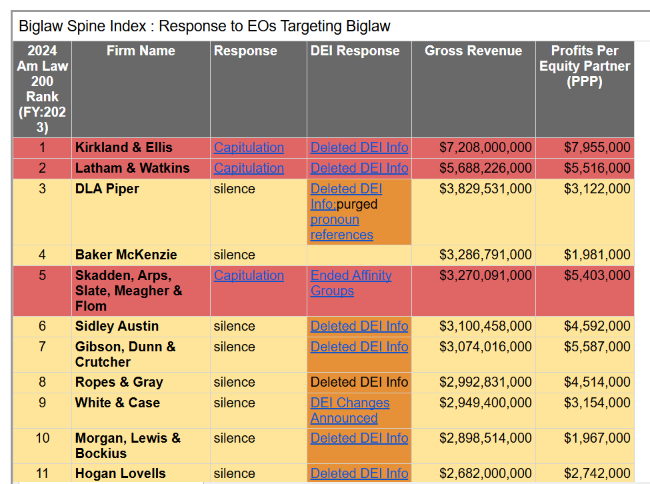Select the DLA Piper firm cell
Image resolution: width=650 pixels, height=484 pixels.
[x=141, y=212]
